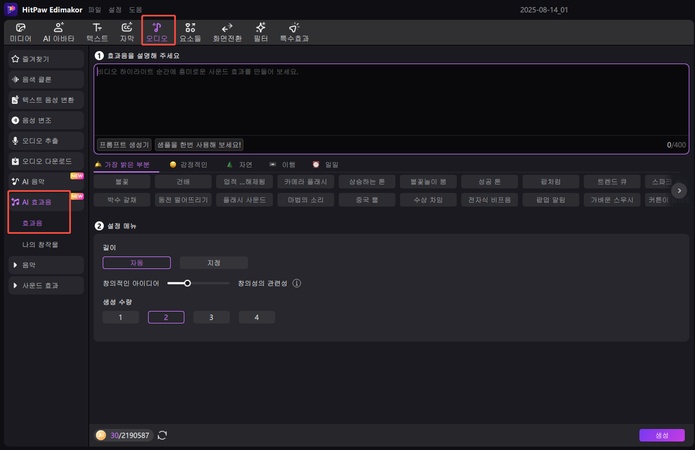Choose the 전자식 비프음 electronic beep preset
Image resolution: width=695 pixels, height=450 pixels.
coord(489,200)
